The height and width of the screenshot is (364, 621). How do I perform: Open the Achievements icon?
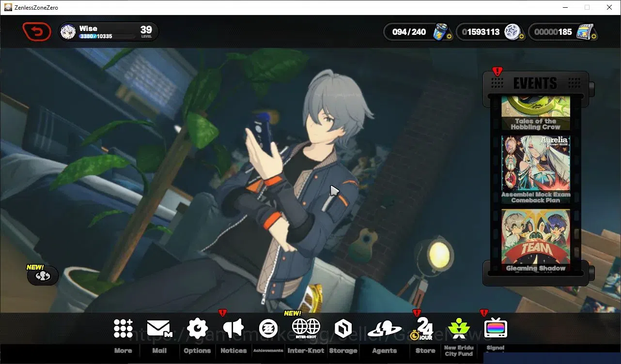click(268, 329)
